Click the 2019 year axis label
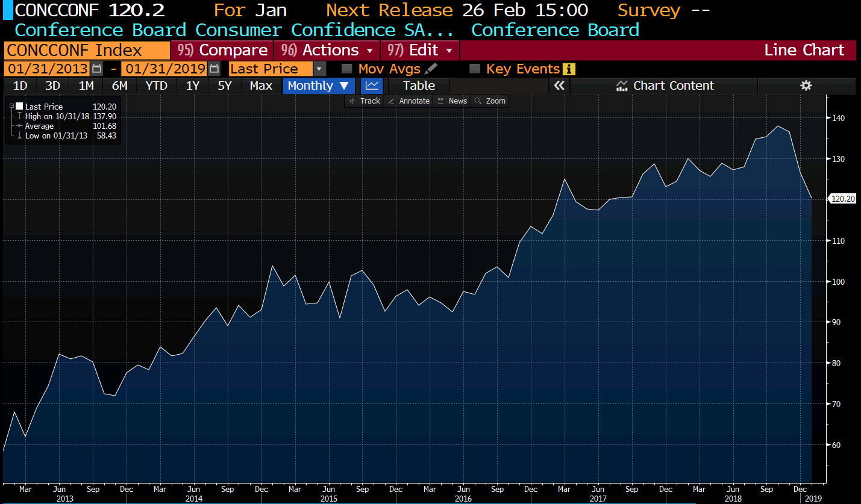This screenshot has height=504, width=861. [813, 499]
